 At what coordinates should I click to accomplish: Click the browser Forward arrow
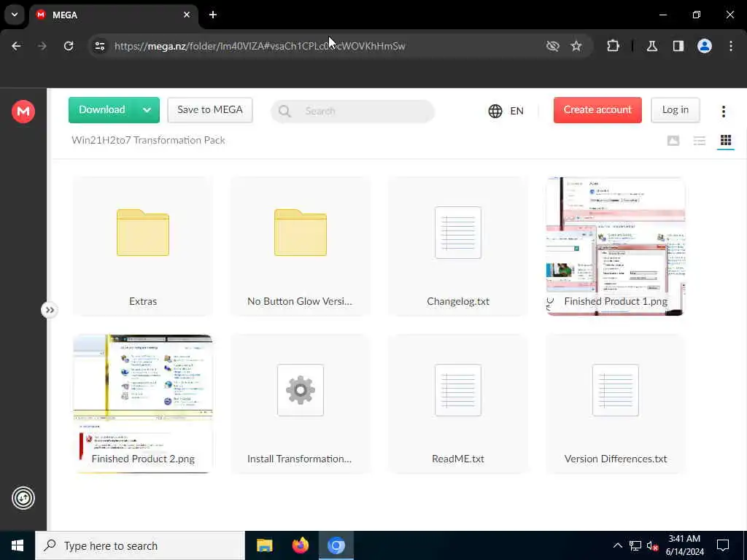click(x=42, y=46)
